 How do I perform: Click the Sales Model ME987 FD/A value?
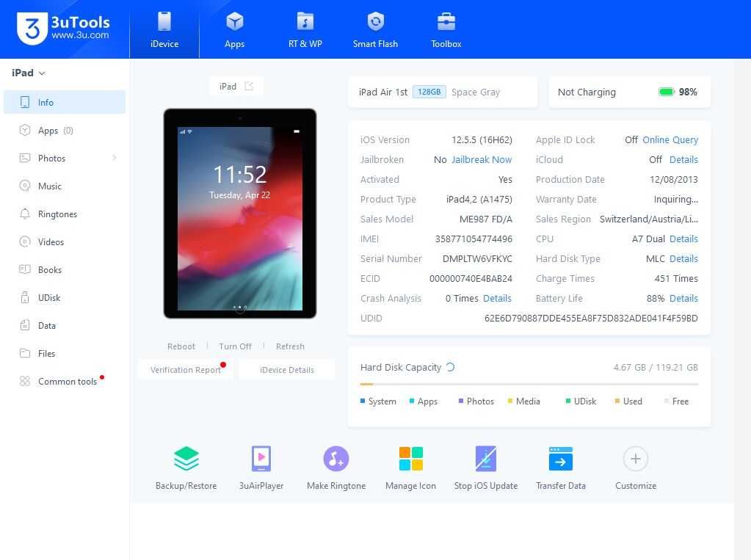[486, 219]
